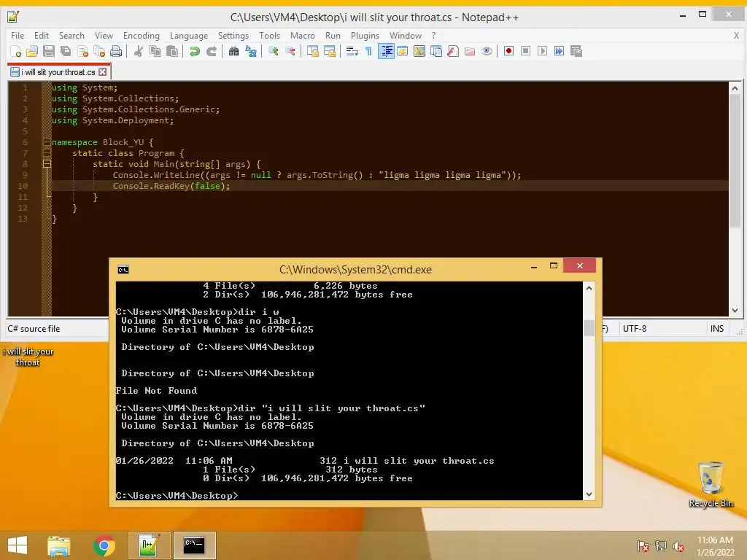Image resolution: width=747 pixels, height=560 pixels.
Task: Launch Google Chrome from the taskbar
Action: click(x=104, y=545)
